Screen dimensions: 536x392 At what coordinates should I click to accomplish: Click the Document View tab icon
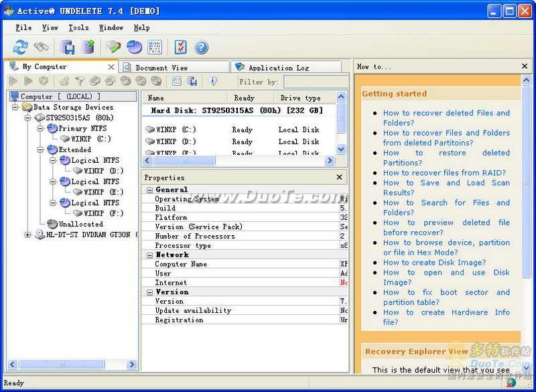(127, 67)
